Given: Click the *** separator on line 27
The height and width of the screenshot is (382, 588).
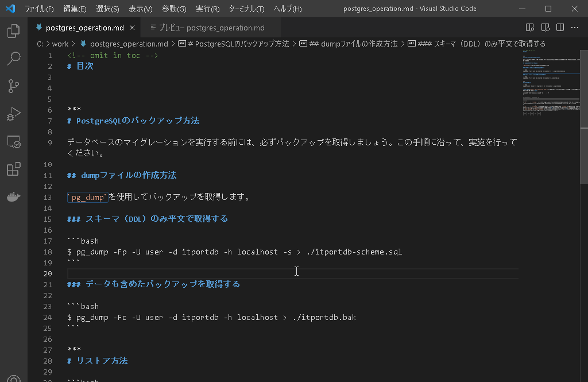Looking at the screenshot, I should (x=74, y=350).
